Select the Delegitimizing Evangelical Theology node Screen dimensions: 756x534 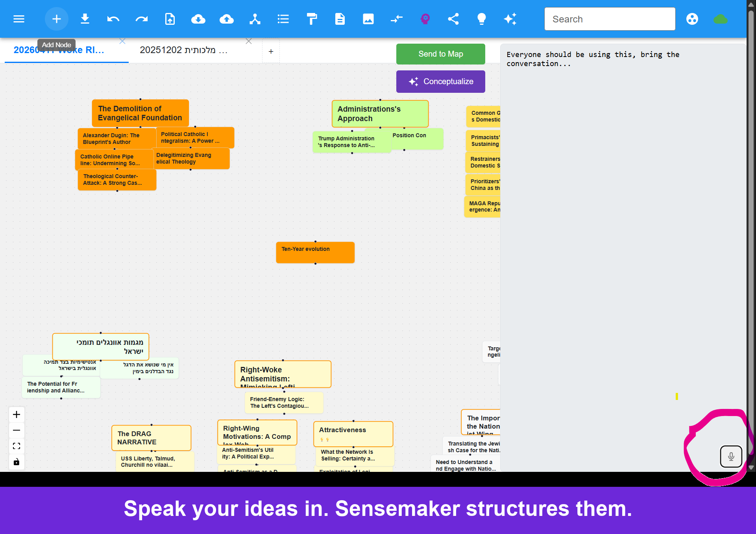pos(190,158)
